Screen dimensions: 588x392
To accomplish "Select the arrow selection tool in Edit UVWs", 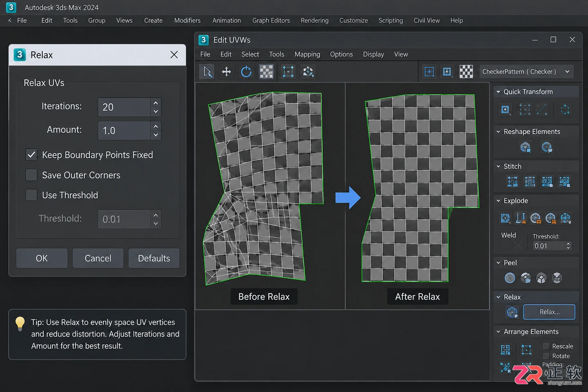I will click(x=207, y=72).
